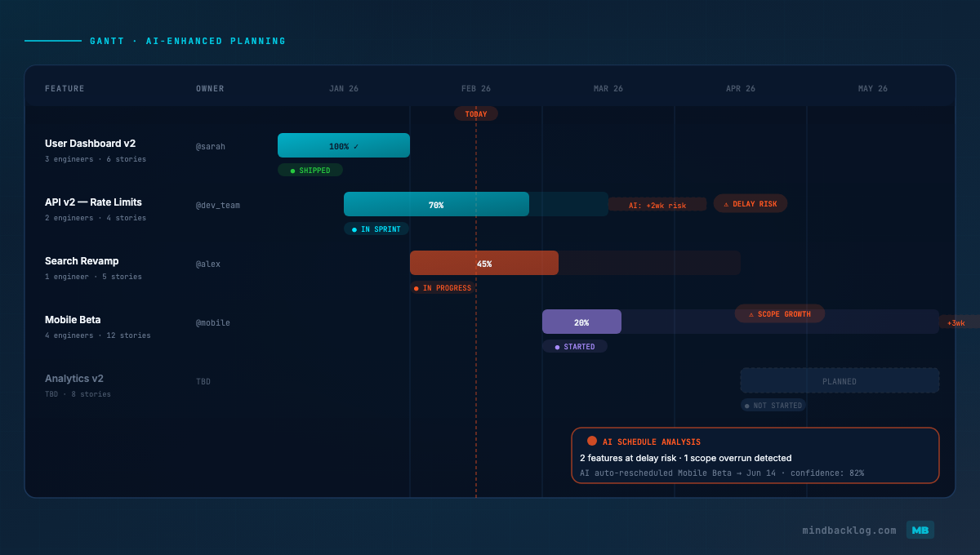Open the Search Revamp feature
This screenshot has width=980, height=555.
point(82,261)
